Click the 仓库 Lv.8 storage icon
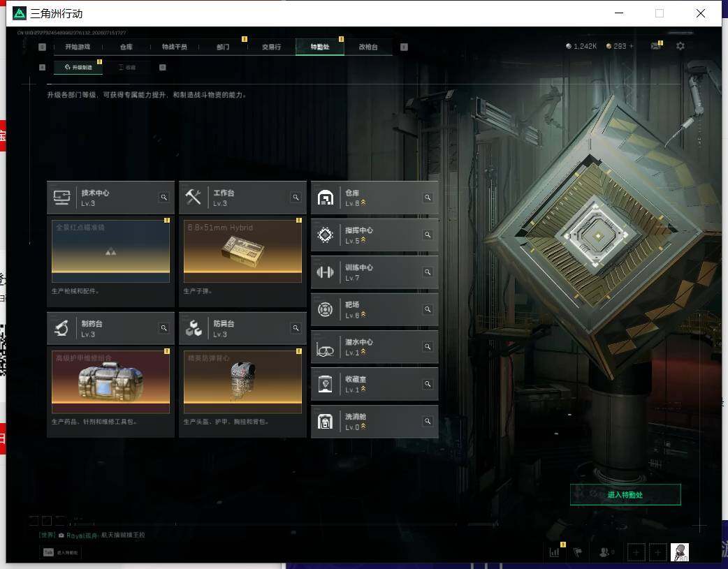The width and height of the screenshot is (728, 569). [x=325, y=198]
